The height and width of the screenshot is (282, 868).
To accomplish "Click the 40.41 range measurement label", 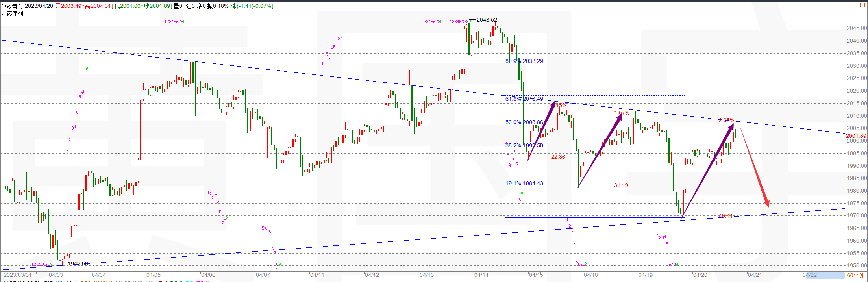I will [725, 216].
